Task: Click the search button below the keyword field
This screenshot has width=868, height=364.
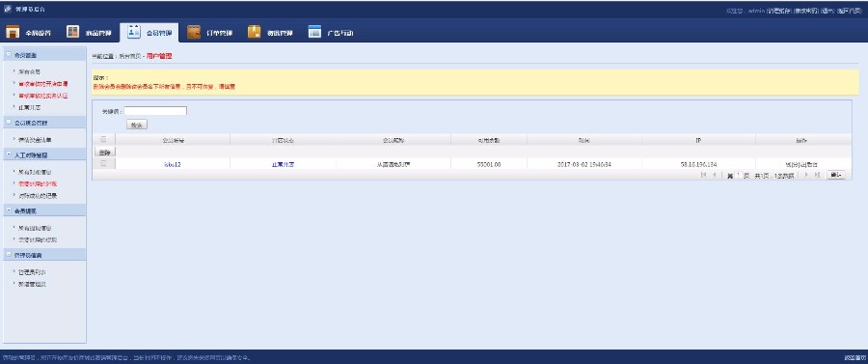Action: (x=137, y=125)
